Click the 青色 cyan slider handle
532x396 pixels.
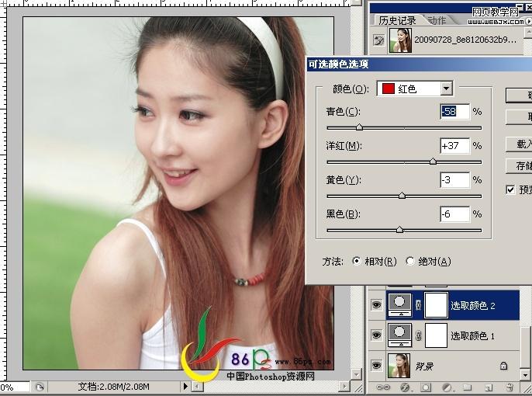(x=359, y=127)
